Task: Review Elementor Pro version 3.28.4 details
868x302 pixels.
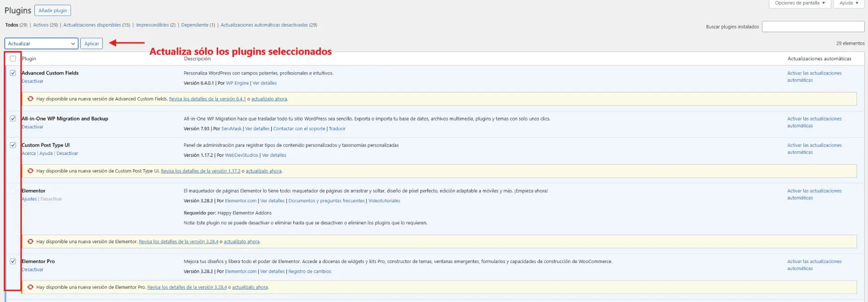Action: [x=187, y=287]
